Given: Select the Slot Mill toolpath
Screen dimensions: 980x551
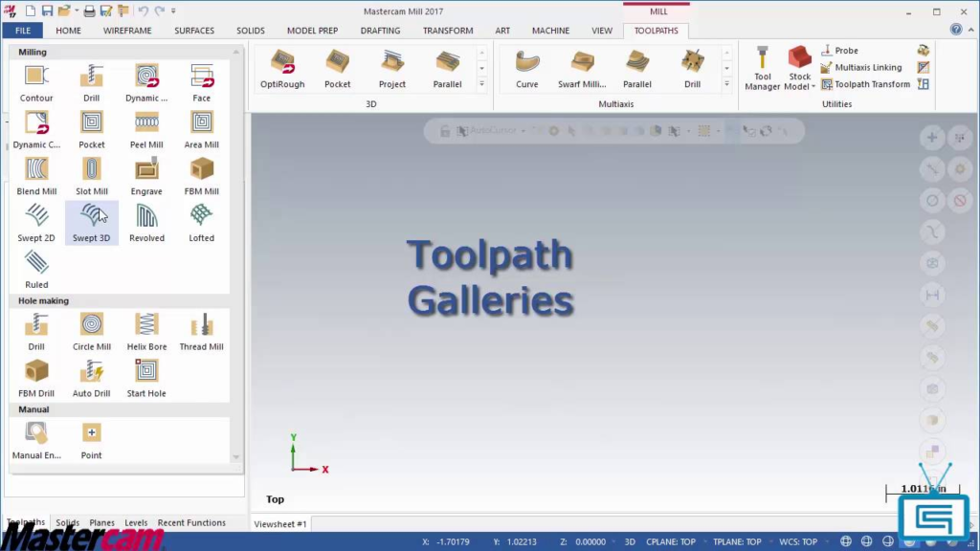Looking at the screenshot, I should (x=91, y=177).
